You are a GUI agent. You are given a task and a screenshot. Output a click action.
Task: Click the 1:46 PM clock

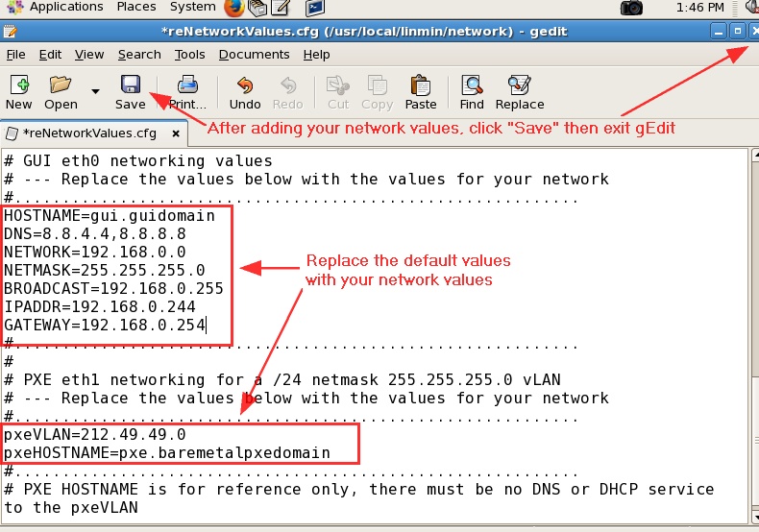tap(700, 8)
